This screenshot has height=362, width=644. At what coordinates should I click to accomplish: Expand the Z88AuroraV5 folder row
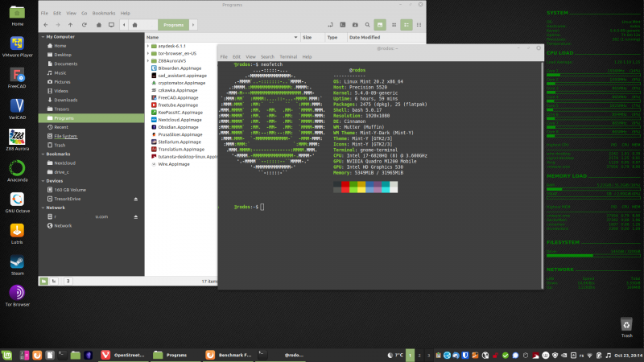[148, 61]
